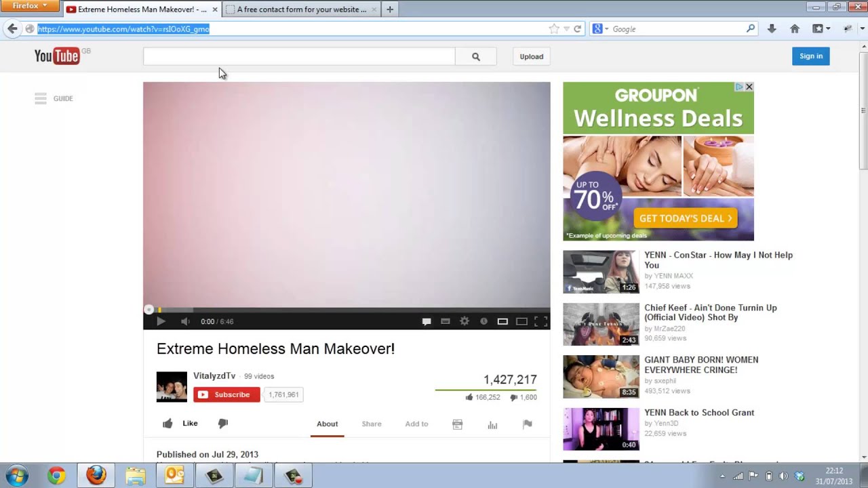The height and width of the screenshot is (488, 868).
Task: Launch Chrome from the taskbar
Action: [x=56, y=476]
